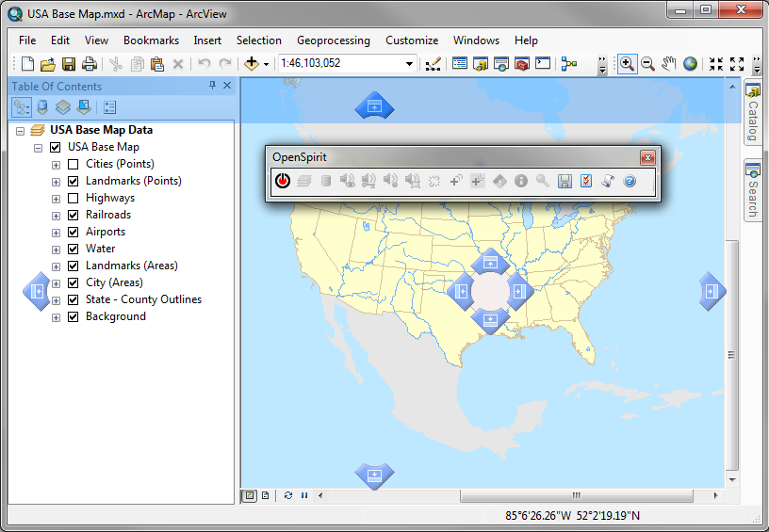This screenshot has height=532, width=769.
Task: Click the Fixed Zoom Out arrows icon
Action: tap(737, 64)
